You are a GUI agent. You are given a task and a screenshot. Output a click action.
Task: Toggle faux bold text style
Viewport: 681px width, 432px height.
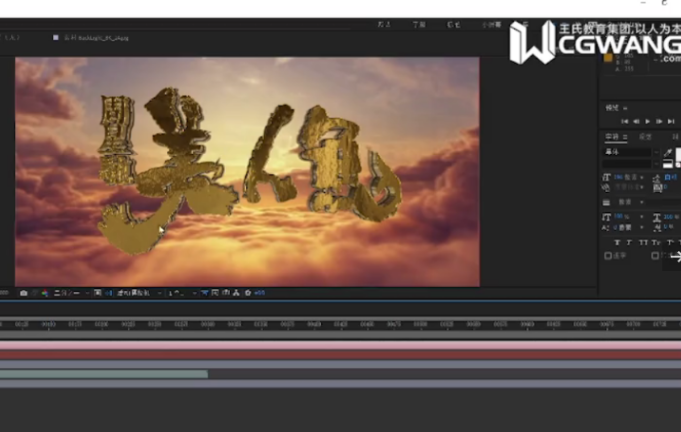617,242
